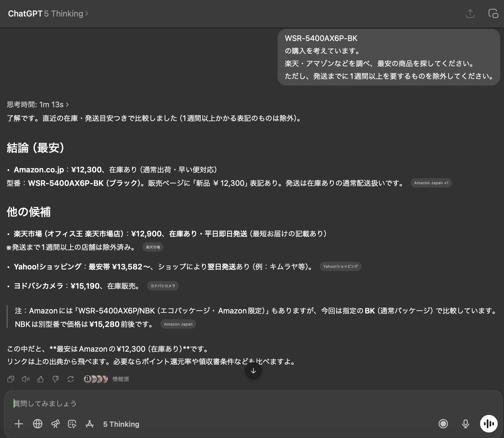The height and width of the screenshot is (438, 504).
Task: Click the share/upload icon at top right
Action: coord(470,13)
